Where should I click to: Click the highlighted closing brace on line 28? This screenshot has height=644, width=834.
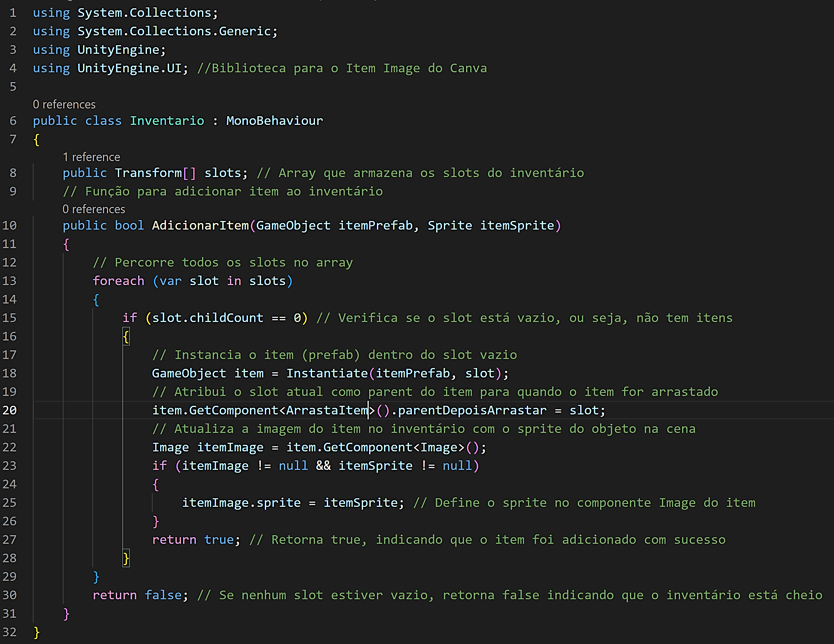tap(126, 559)
